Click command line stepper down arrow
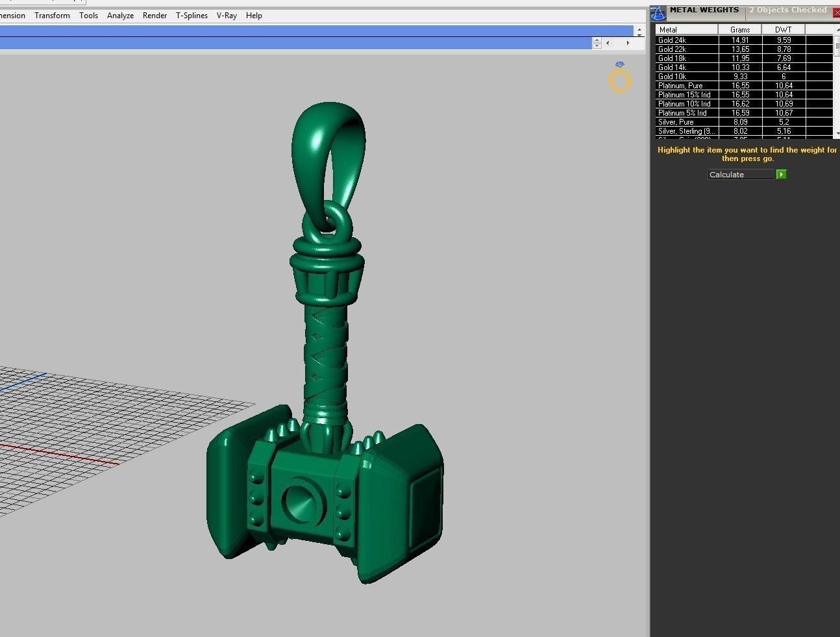This screenshot has width=840, height=637. 597,45
